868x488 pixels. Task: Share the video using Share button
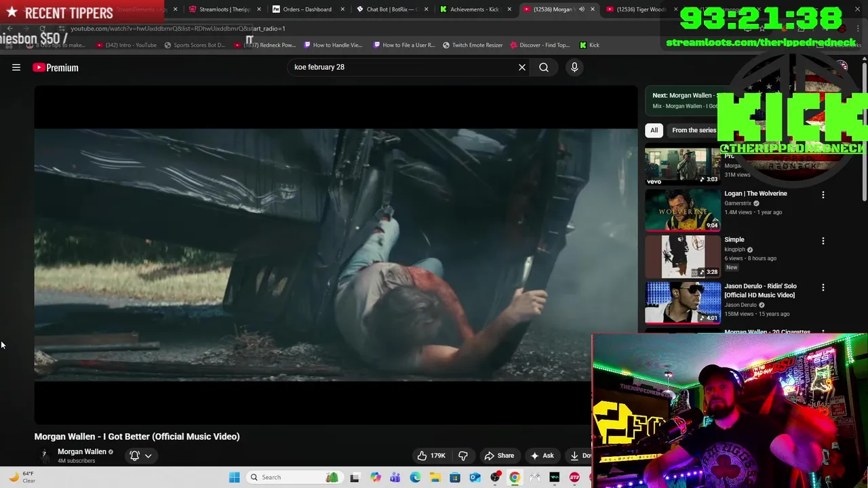499,455
